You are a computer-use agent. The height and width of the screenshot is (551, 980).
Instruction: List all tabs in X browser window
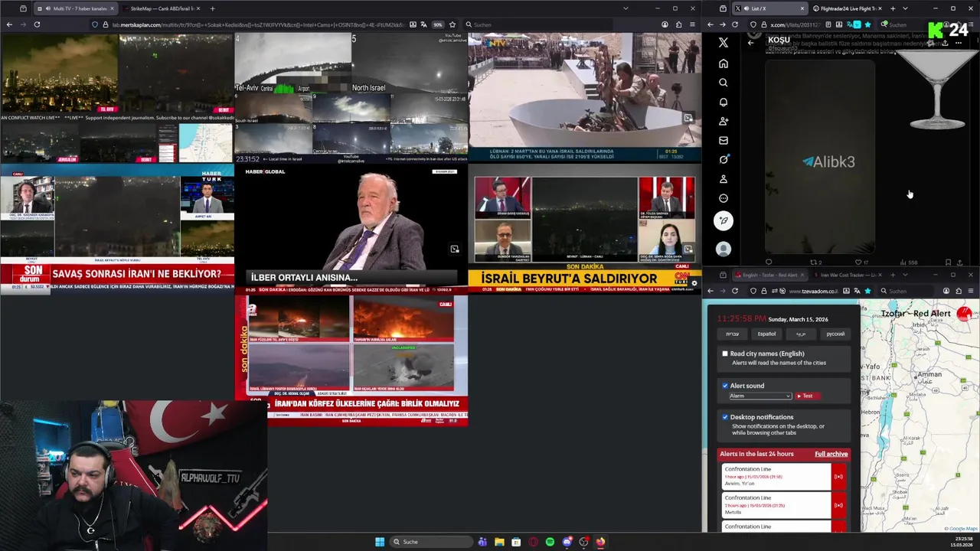click(905, 8)
